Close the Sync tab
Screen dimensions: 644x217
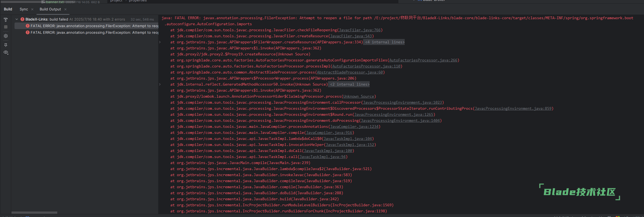(x=32, y=9)
